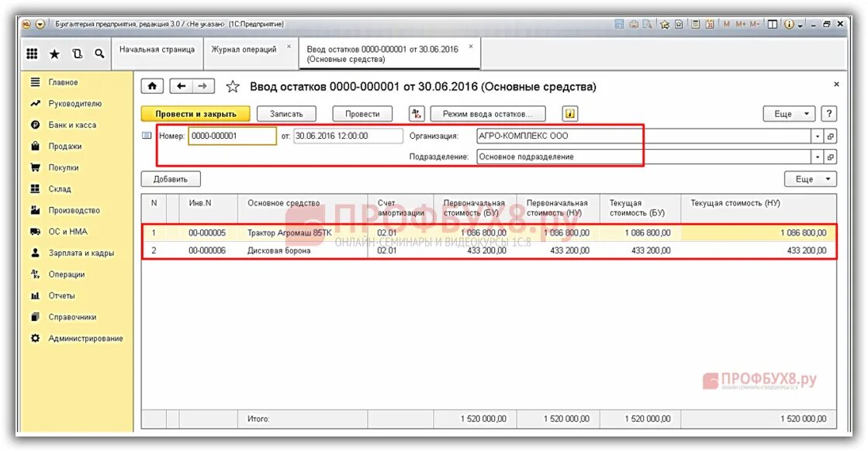This screenshot has height=452, width=868.
Task: Open the Отчеты section
Action: click(x=61, y=296)
